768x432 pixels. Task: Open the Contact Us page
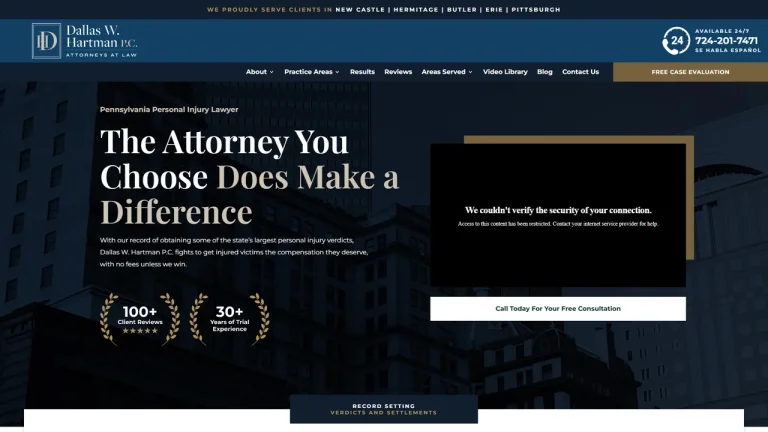click(x=580, y=72)
